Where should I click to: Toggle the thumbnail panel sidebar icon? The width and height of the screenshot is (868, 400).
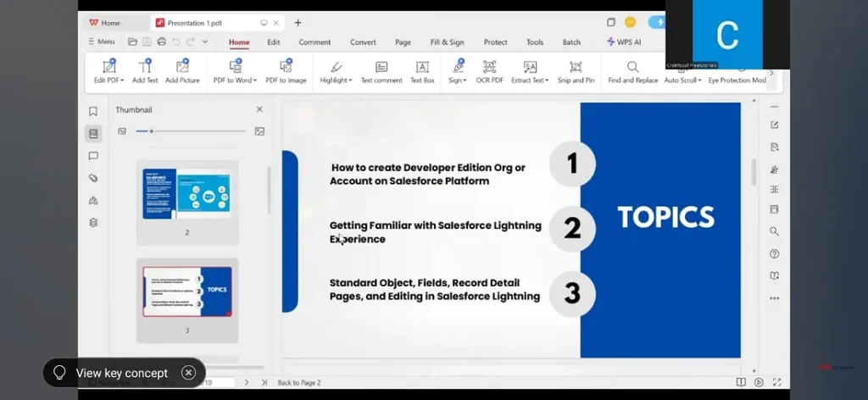(x=93, y=133)
